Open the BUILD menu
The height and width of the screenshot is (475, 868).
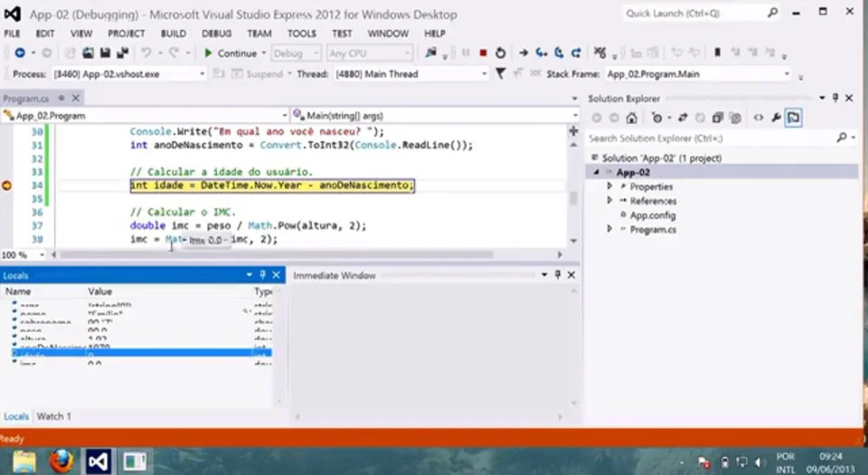(x=174, y=33)
